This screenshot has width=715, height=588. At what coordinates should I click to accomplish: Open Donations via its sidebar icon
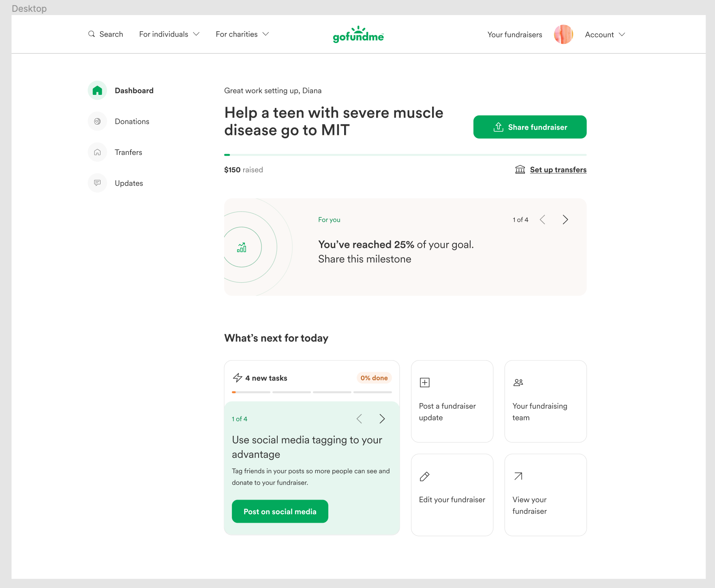pos(97,121)
